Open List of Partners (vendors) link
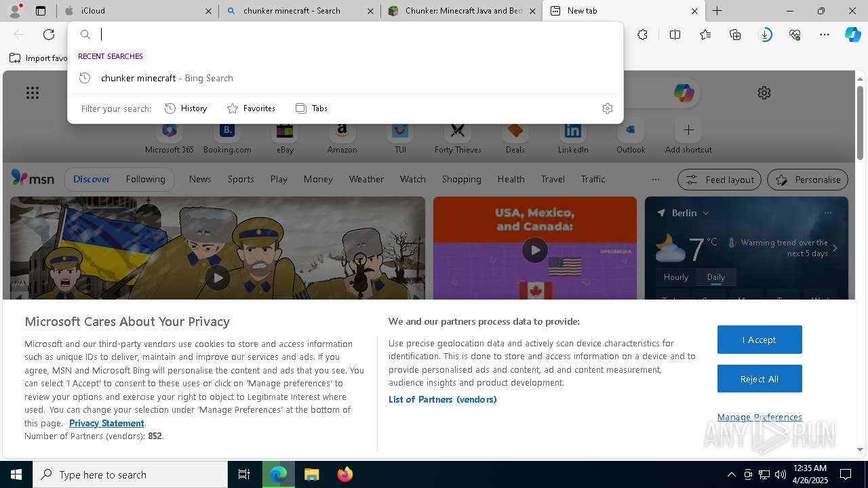The image size is (868, 488). coord(443,399)
